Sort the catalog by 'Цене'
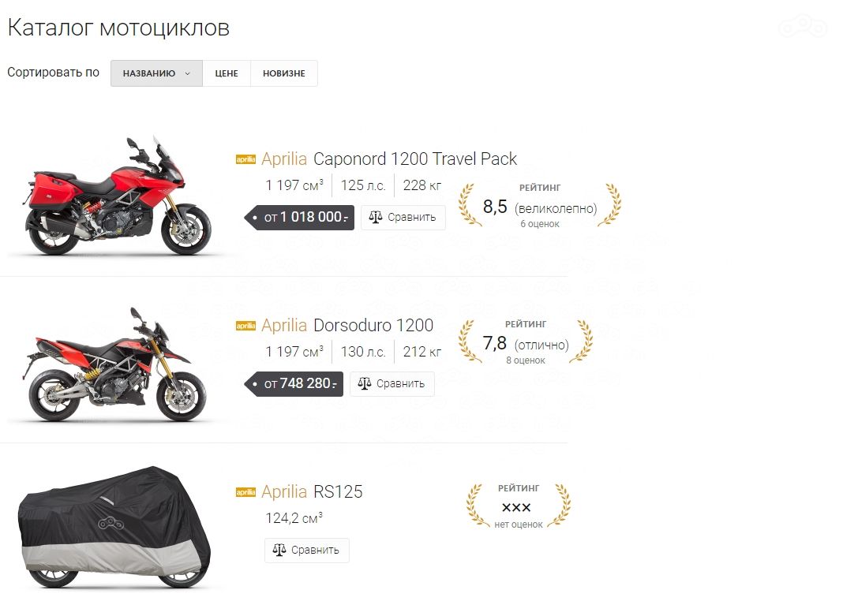 [227, 73]
